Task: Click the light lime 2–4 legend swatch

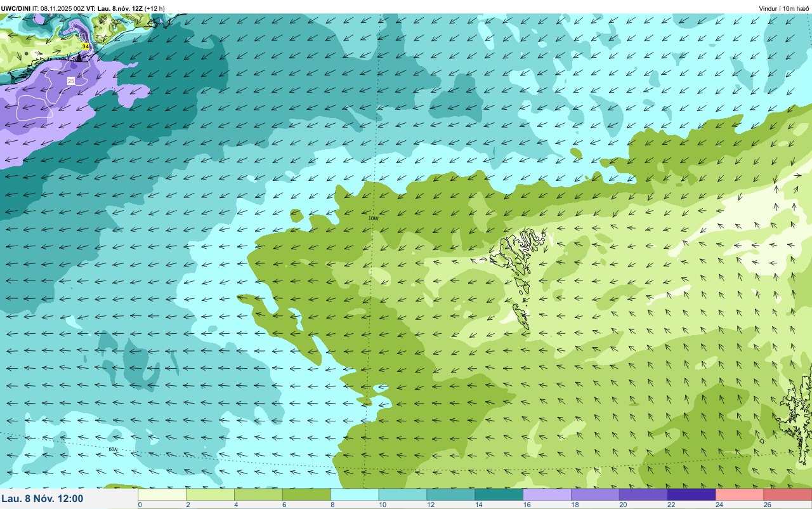Action: pyautogui.click(x=211, y=494)
